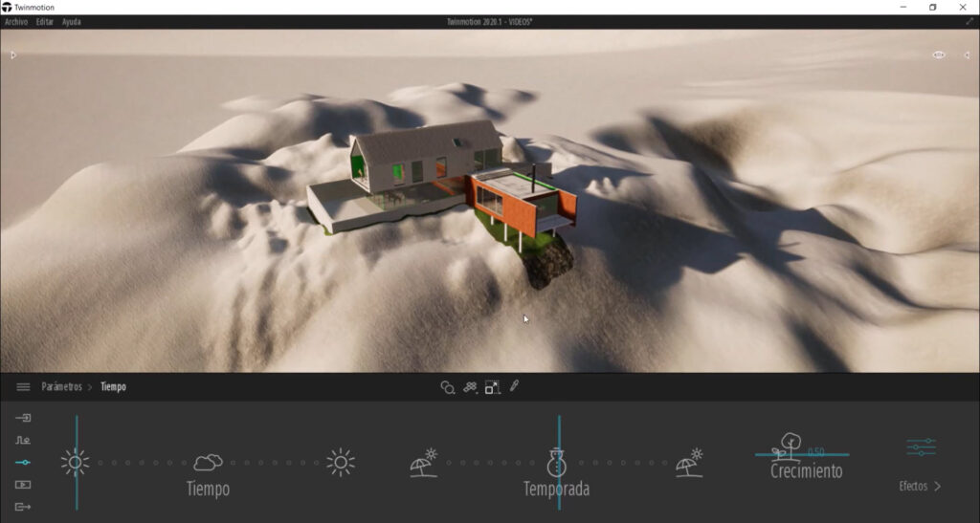This screenshot has width=980, height=523.
Task: Select the Context terrain icon in sidebar
Action: [23, 440]
